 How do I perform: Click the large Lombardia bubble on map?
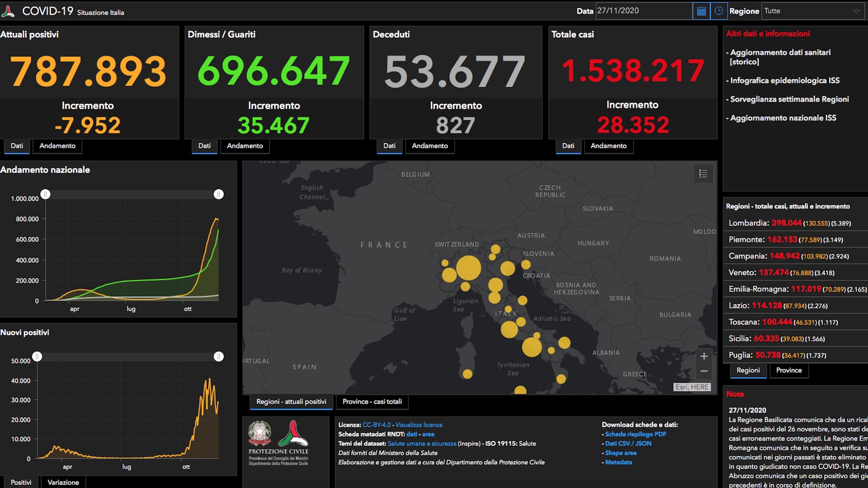click(468, 268)
